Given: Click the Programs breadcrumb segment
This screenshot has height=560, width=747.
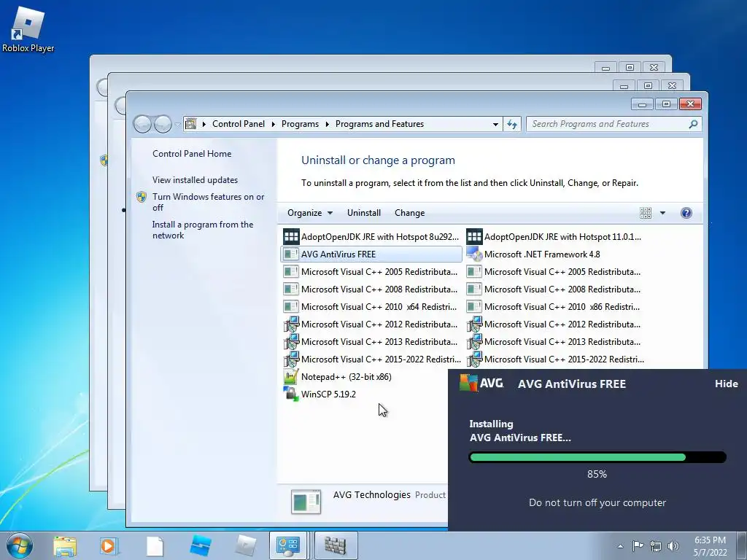Looking at the screenshot, I should click(x=300, y=124).
